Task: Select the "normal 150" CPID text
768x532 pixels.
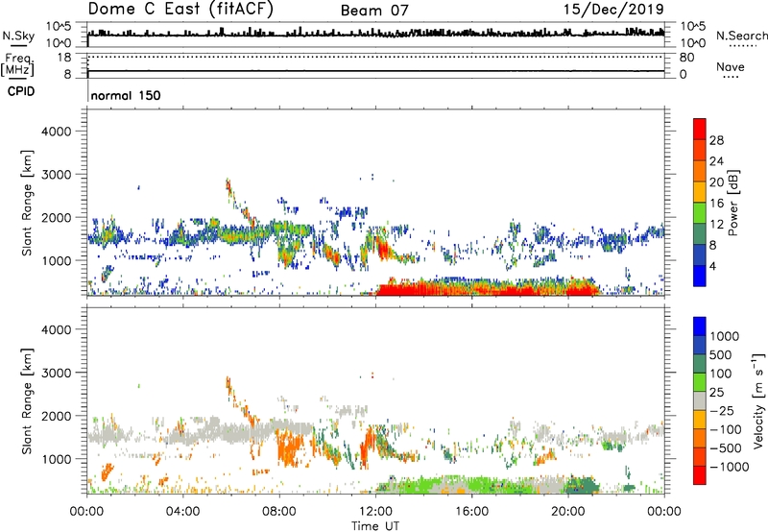Action: (x=126, y=95)
